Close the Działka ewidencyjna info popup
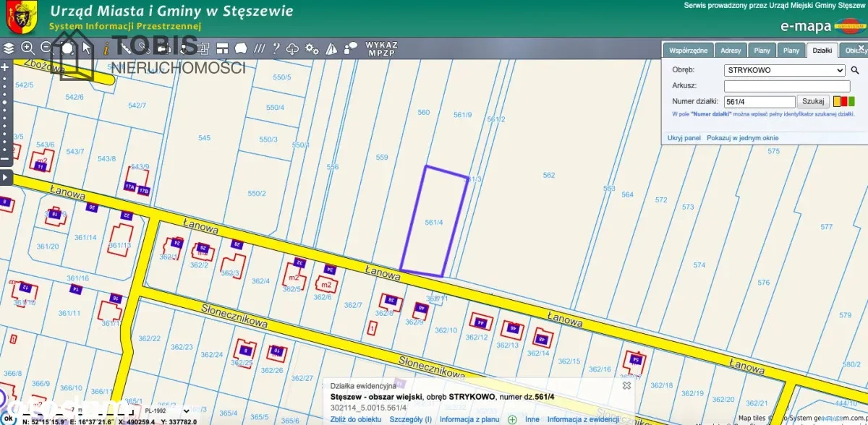The width and height of the screenshot is (868, 425). tap(627, 385)
